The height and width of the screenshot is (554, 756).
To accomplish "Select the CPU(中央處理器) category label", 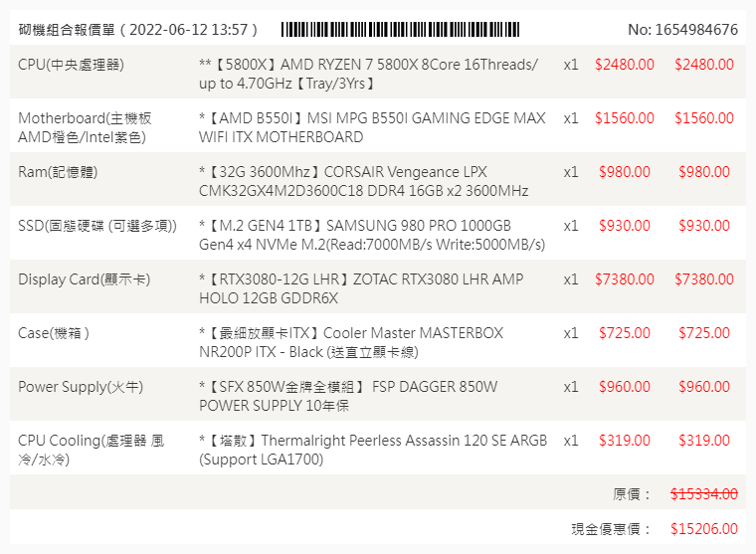I will [x=71, y=65].
